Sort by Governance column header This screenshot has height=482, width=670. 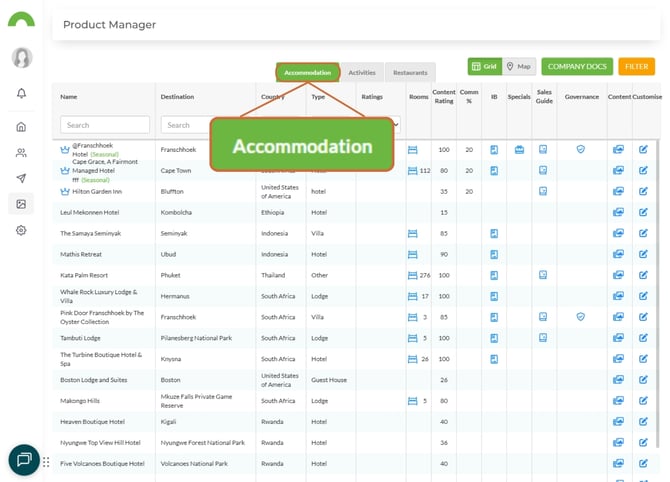[582, 97]
